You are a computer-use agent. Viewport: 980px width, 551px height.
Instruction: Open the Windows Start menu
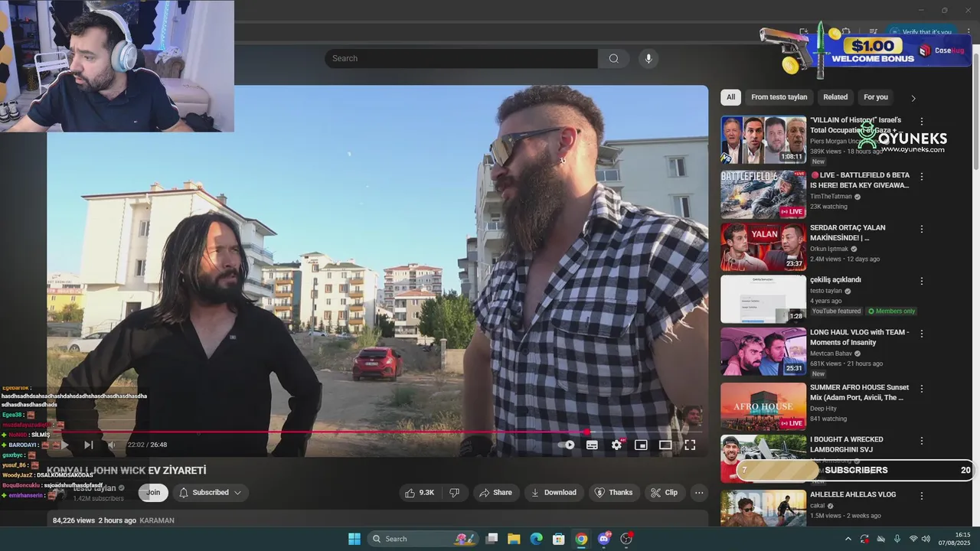point(354,539)
